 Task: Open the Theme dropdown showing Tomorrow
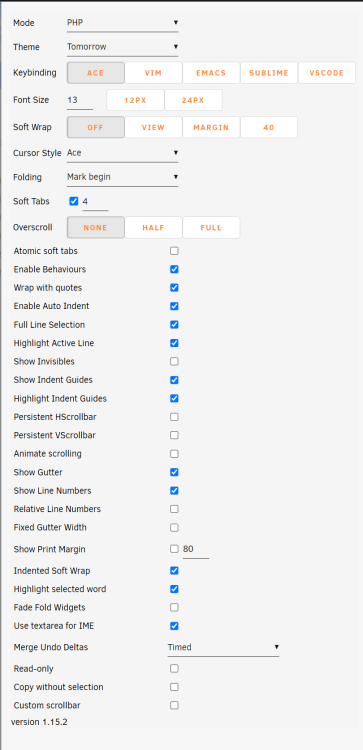[122, 47]
